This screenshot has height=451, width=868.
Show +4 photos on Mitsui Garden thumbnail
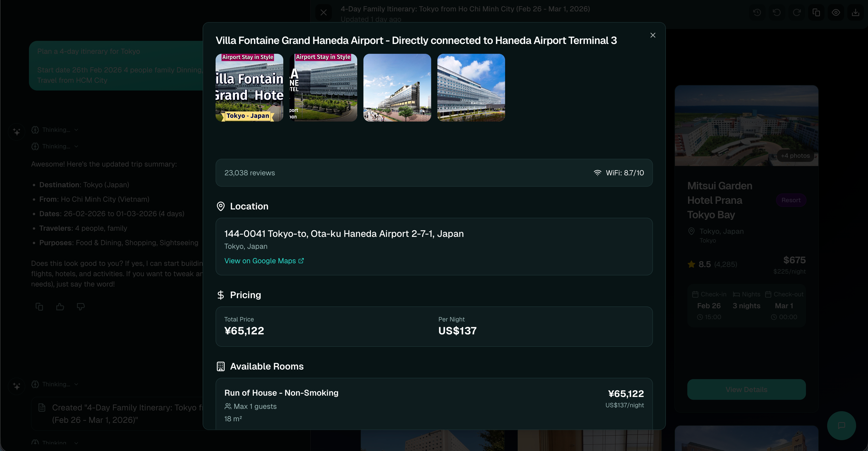point(796,155)
